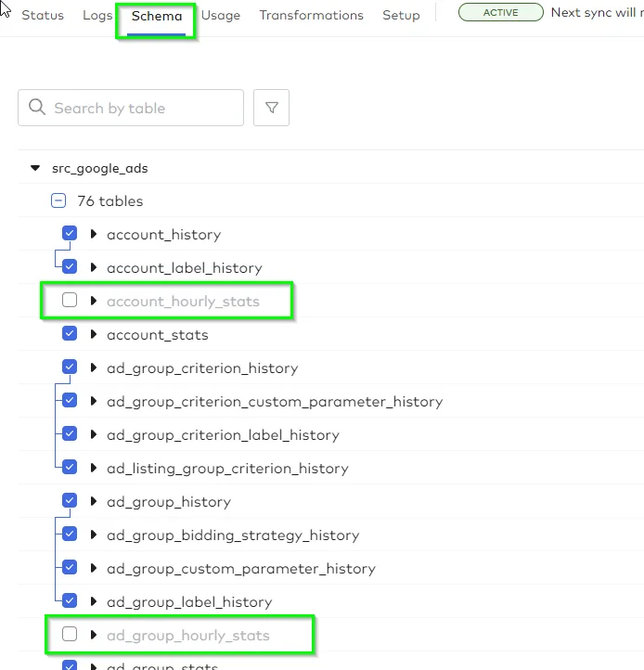This screenshot has width=644, height=670.
Task: Select the ad_group_bidding_strategy_history table name
Action: click(232, 535)
